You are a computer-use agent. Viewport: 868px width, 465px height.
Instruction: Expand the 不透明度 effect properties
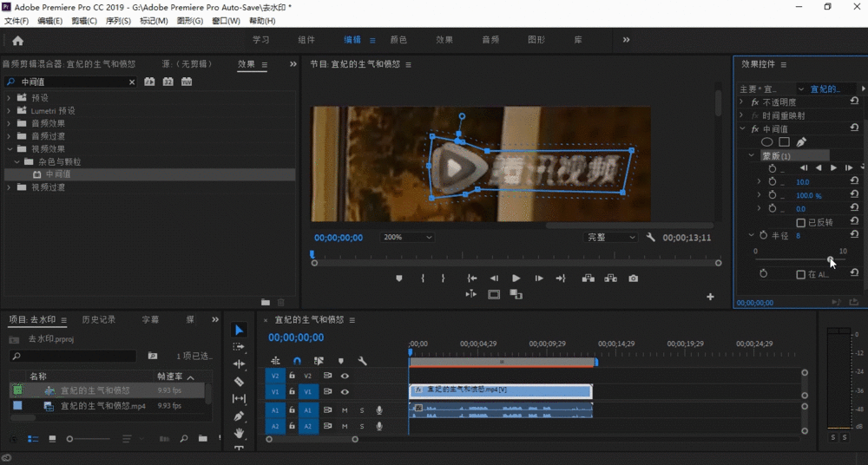pos(742,102)
